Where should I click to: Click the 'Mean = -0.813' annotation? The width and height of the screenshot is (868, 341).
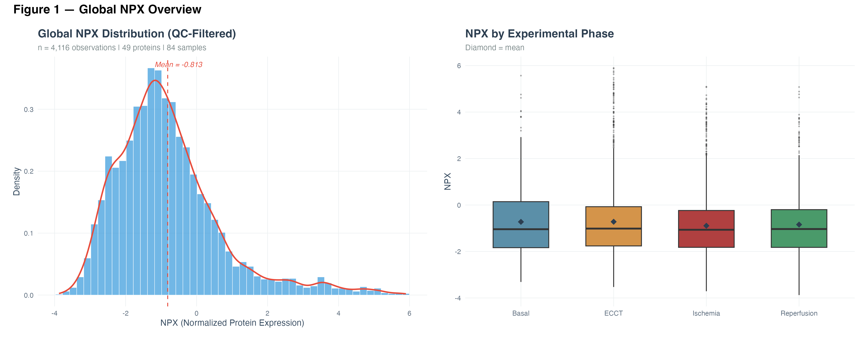coord(179,64)
